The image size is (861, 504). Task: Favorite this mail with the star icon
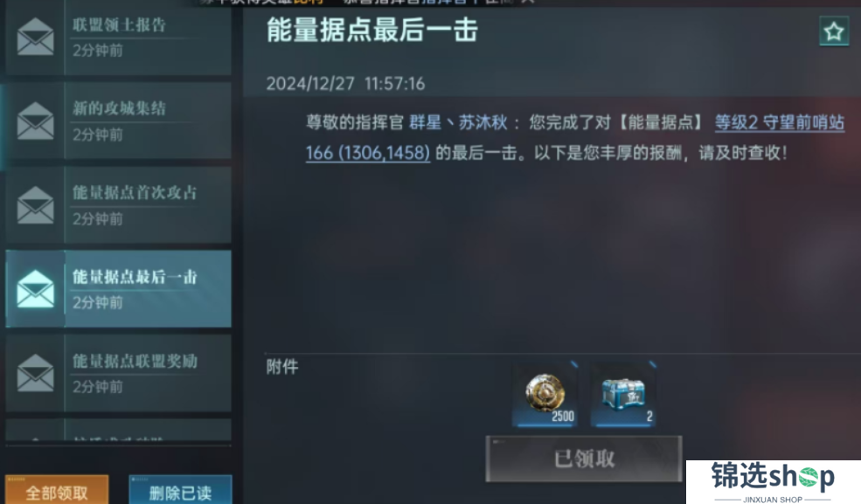click(x=834, y=31)
